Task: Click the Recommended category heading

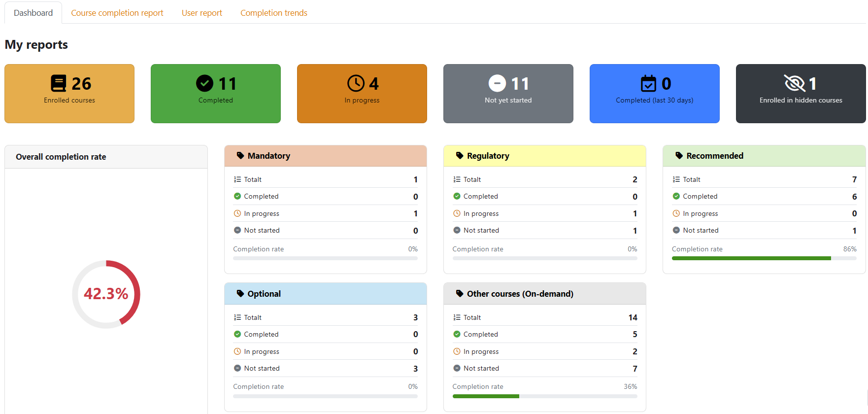Action: [715, 156]
